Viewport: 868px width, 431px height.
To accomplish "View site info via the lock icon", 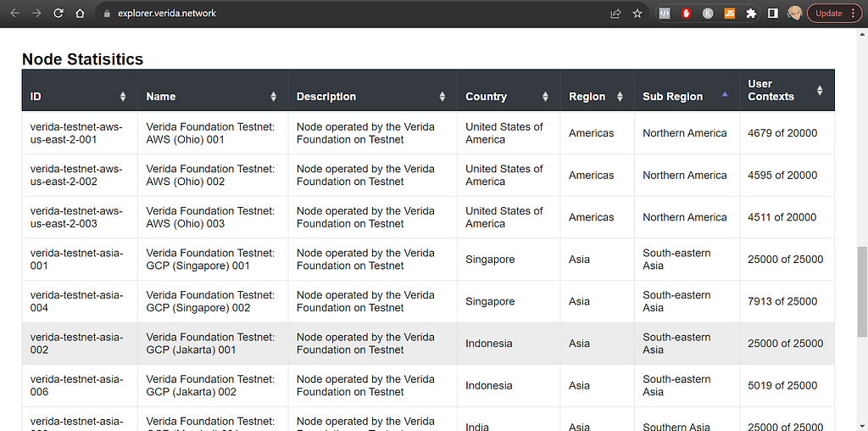I will click(106, 14).
